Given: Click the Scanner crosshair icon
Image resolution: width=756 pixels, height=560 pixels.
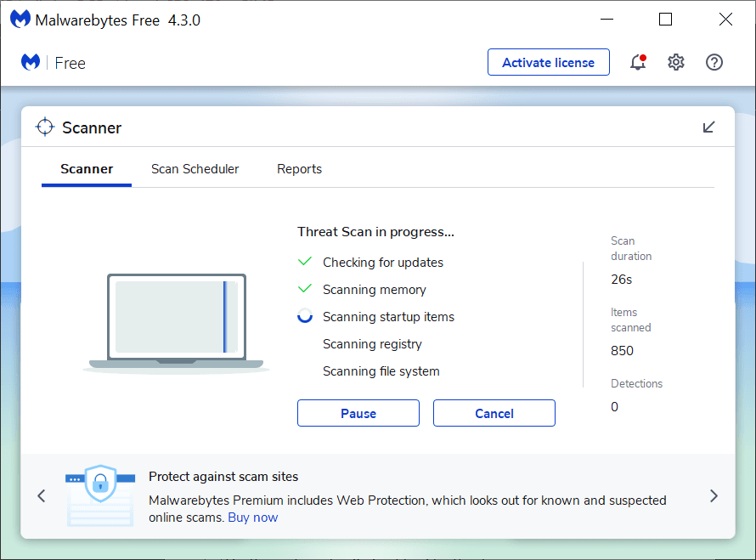Looking at the screenshot, I should [44, 127].
